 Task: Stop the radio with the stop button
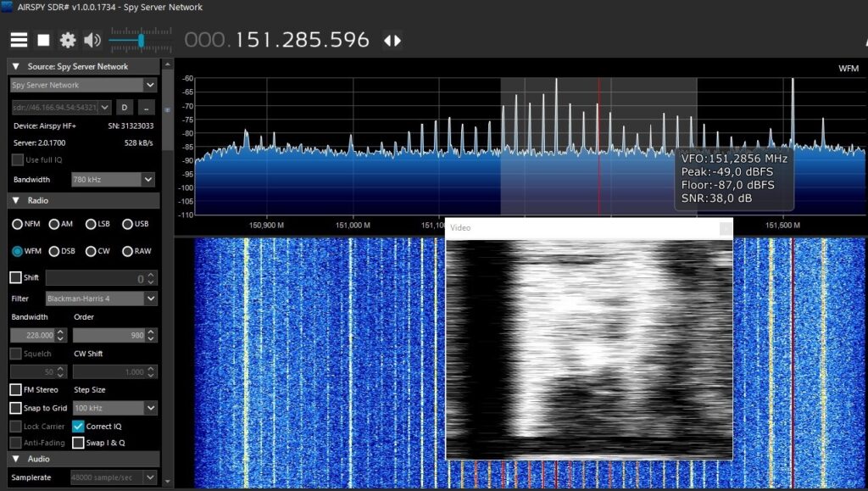[43, 40]
